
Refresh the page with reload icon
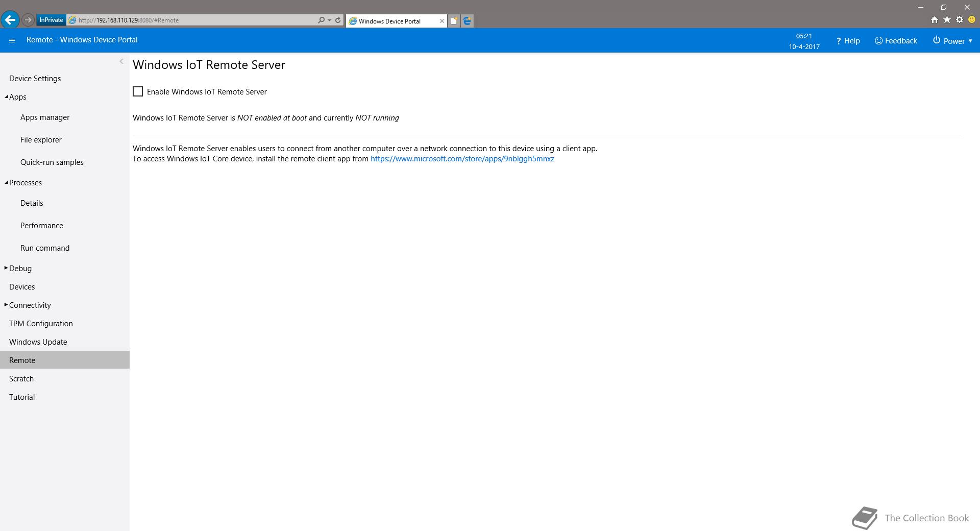pyautogui.click(x=338, y=20)
